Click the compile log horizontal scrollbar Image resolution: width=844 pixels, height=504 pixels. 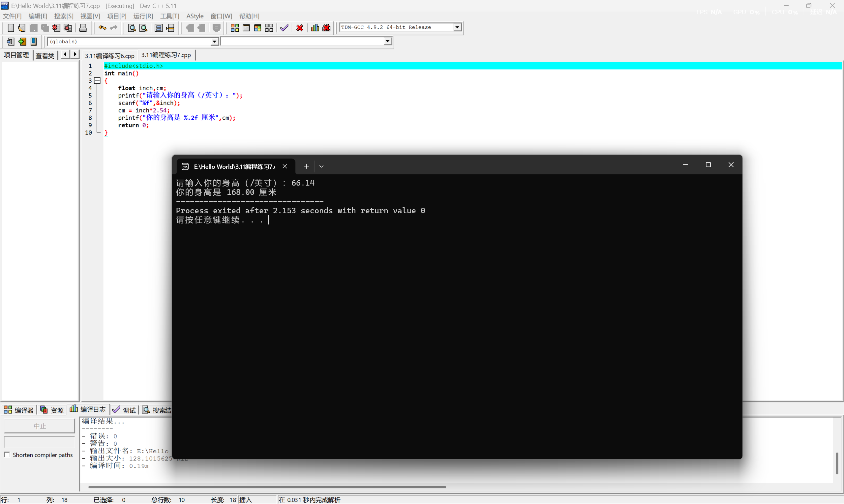pos(267,487)
